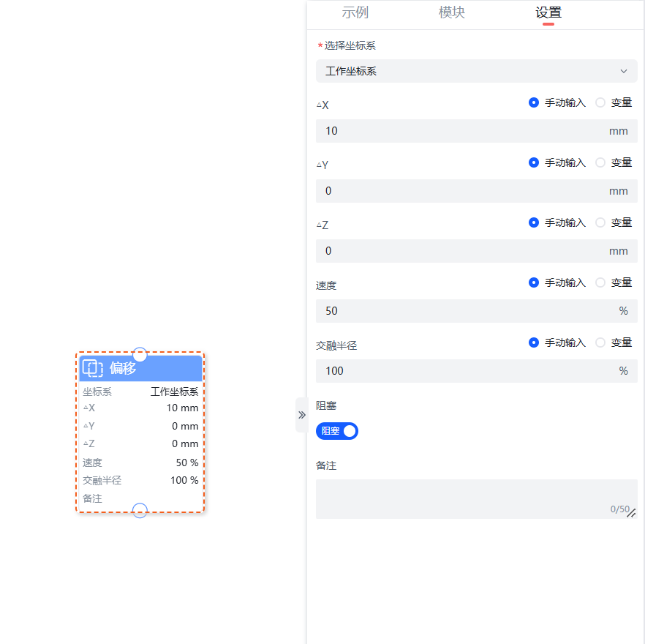
Task: Switch to the 示例 tab
Action: [355, 13]
